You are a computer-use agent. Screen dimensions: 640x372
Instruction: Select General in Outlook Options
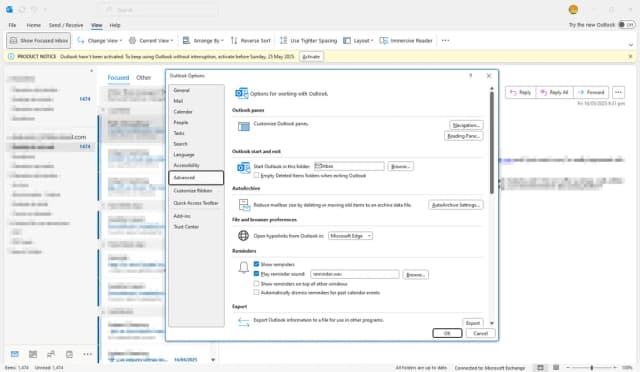[196, 90]
